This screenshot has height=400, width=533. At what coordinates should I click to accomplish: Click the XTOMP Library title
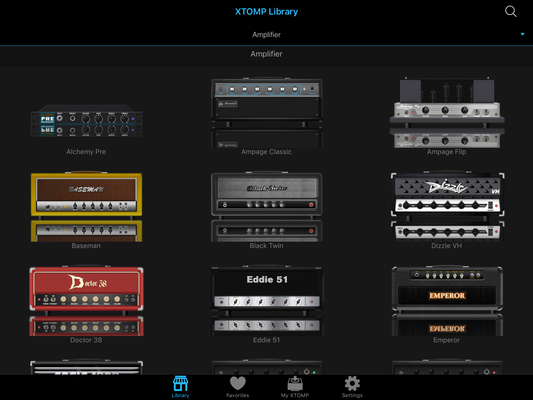(266, 12)
